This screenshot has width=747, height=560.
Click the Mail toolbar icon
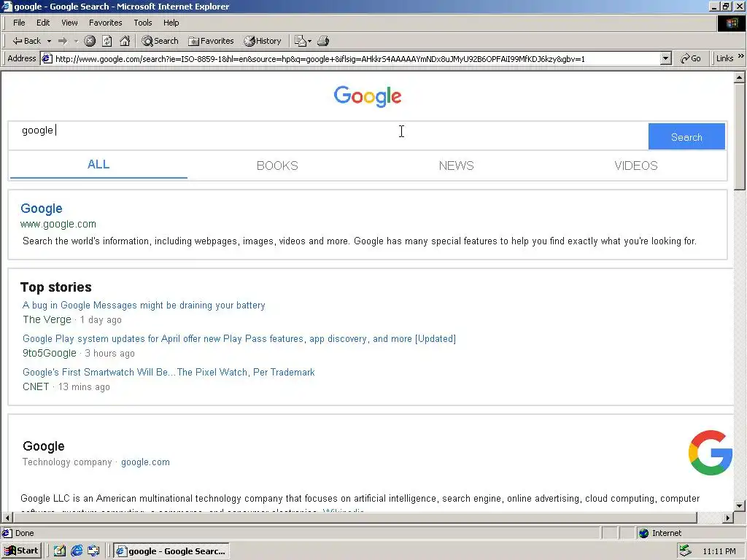[300, 41]
